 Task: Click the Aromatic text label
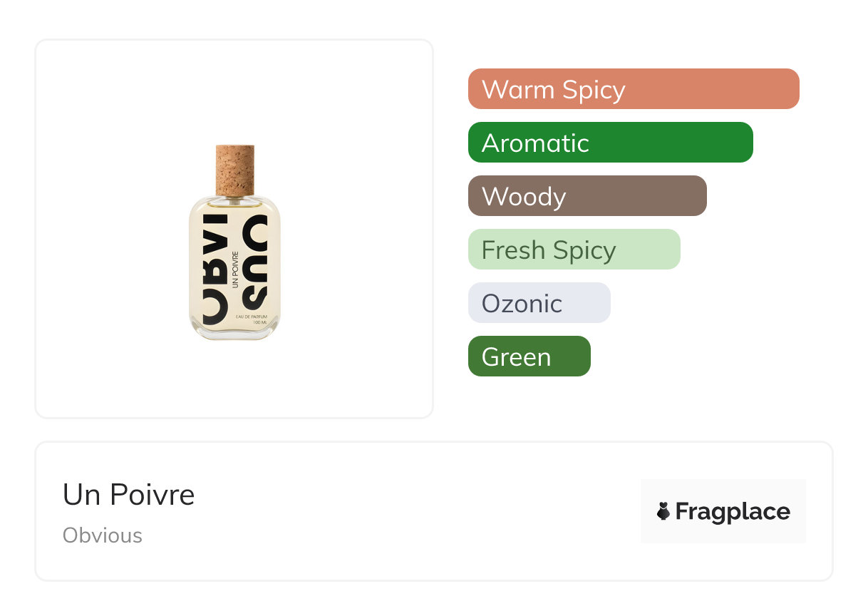(x=535, y=143)
